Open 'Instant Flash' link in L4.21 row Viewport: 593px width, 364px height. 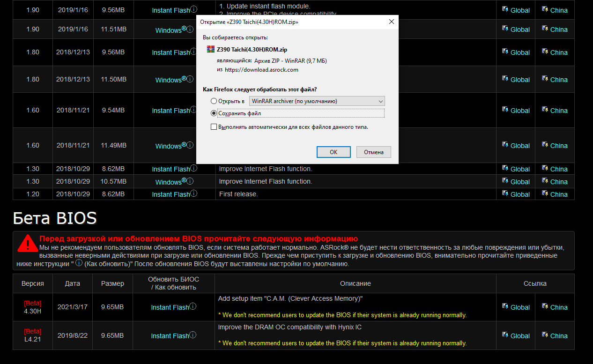pyautogui.click(x=170, y=336)
